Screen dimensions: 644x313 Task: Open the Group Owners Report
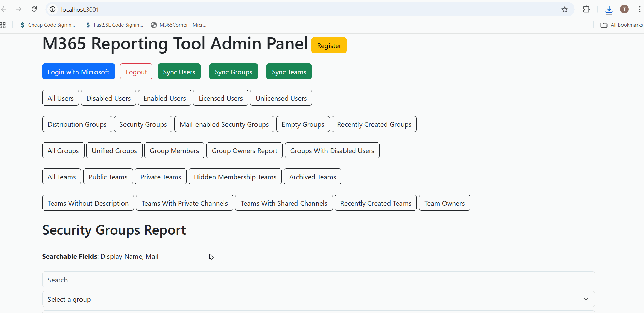(x=244, y=150)
